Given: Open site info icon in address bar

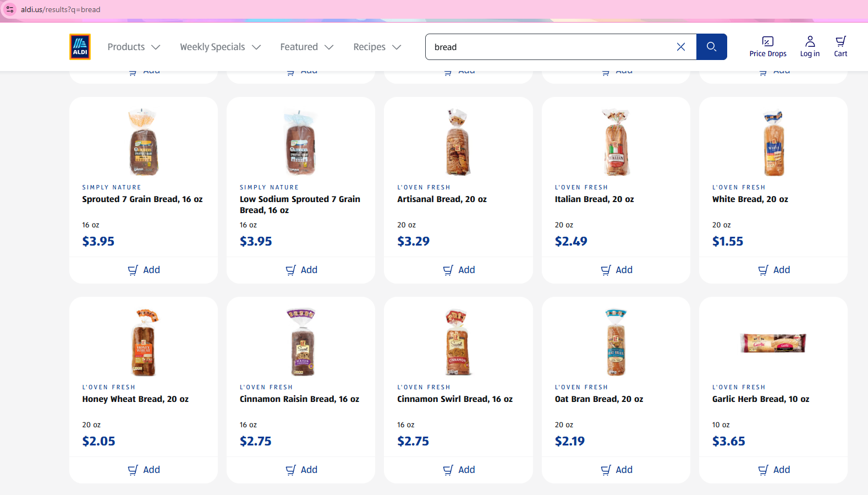Looking at the screenshot, I should 10,9.
